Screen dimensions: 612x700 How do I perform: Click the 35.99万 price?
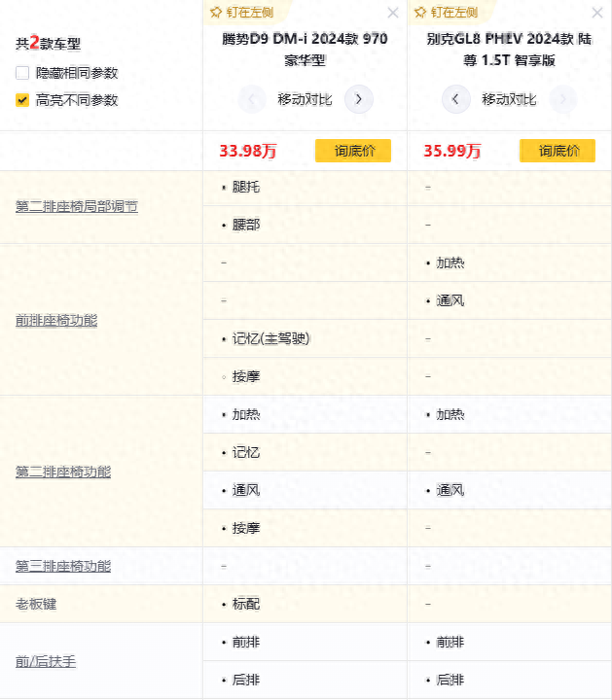(452, 151)
